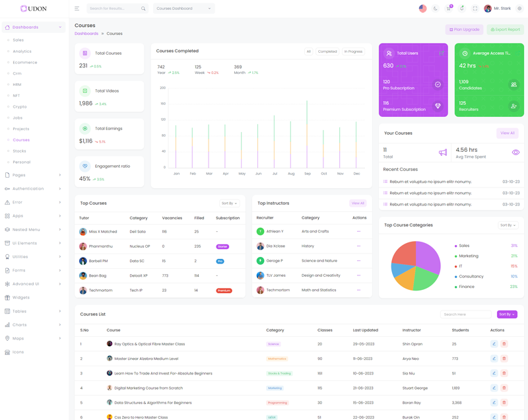This screenshot has height=420, width=528.
Task: Open the shopping cart icon
Action: tap(449, 9)
